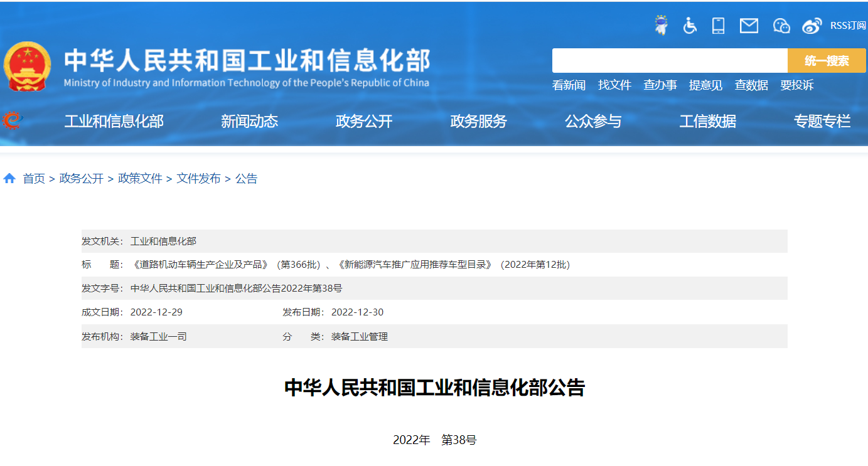The image size is (868, 466).
Task: Open the accessibility wheelchair icon
Action: pyautogui.click(x=690, y=25)
